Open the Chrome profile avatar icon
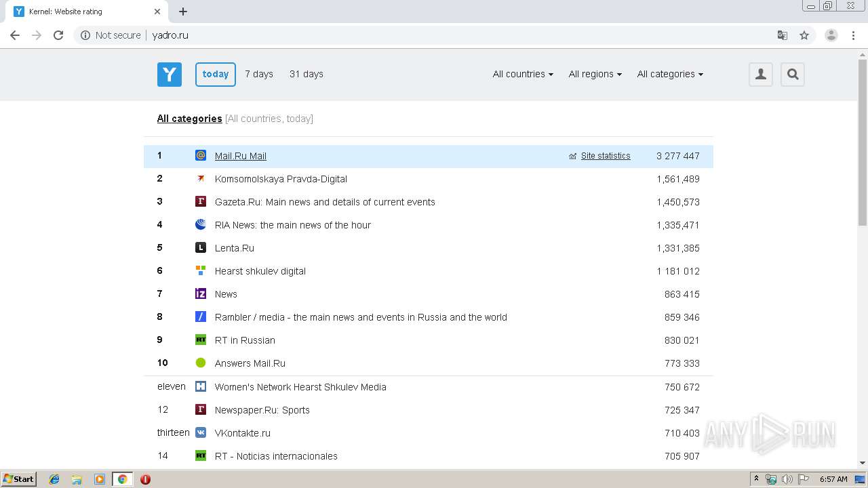Screen dimensions: 868x488 [x=831, y=35]
